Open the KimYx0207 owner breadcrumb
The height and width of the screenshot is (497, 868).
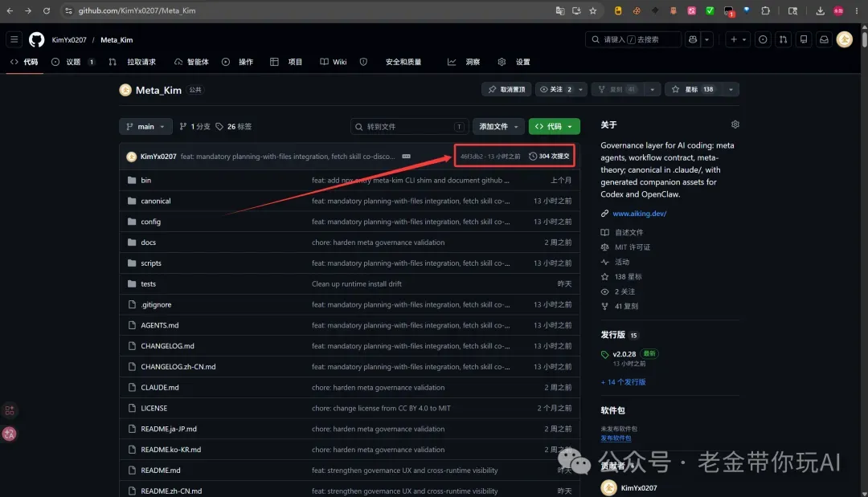click(69, 40)
